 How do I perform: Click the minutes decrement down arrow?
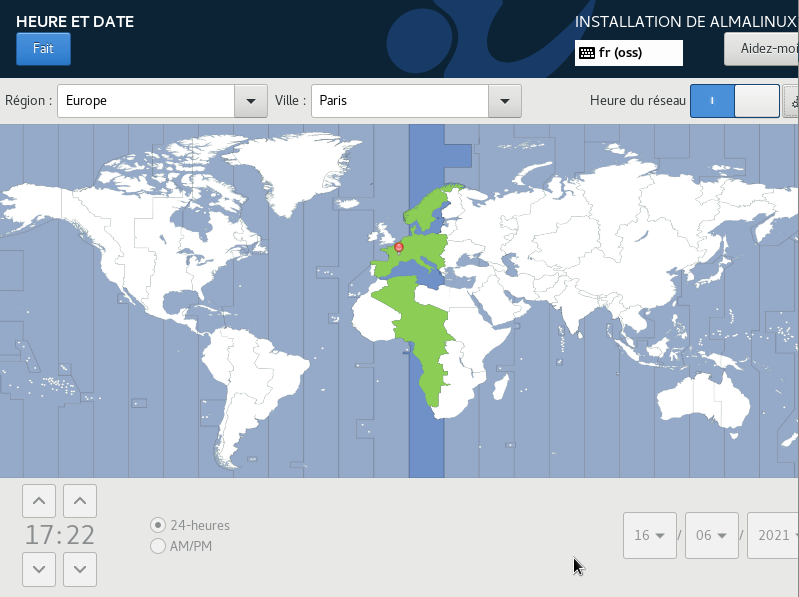pos(80,569)
